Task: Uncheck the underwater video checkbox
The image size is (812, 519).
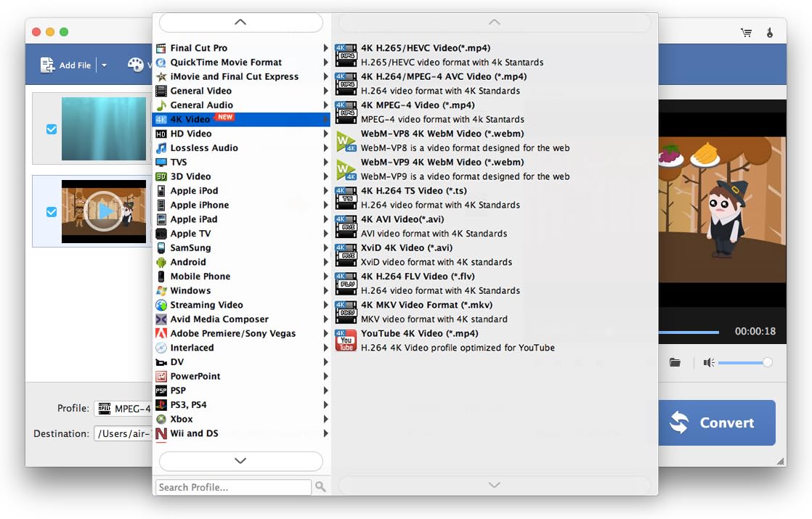Action: [x=52, y=129]
